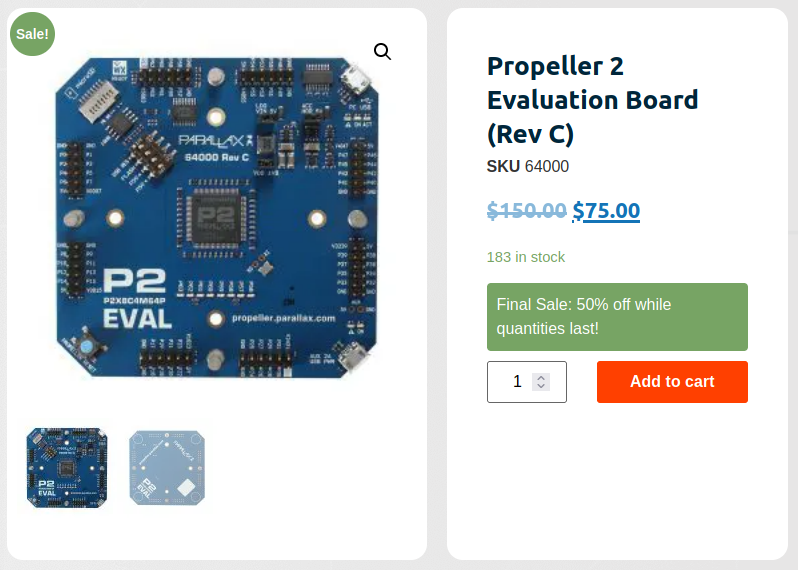Click the 183 in stock text
The width and height of the screenshot is (798, 570).
tap(526, 257)
